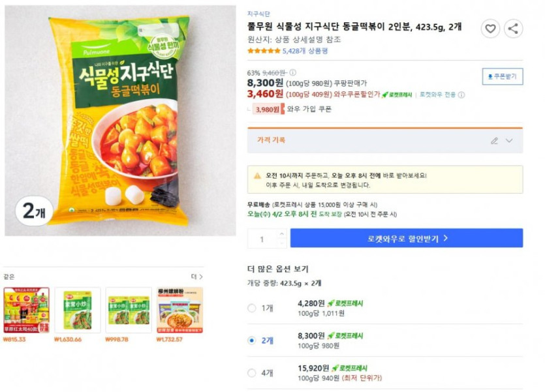
Task: Expand the 가격 기록 panel chevron
Action: click(x=509, y=140)
